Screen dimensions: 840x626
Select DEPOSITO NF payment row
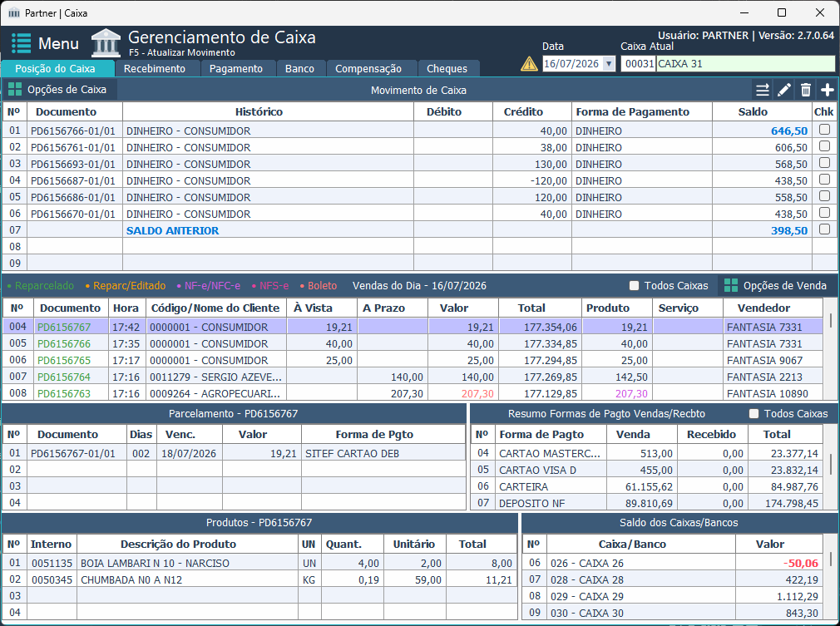647,503
